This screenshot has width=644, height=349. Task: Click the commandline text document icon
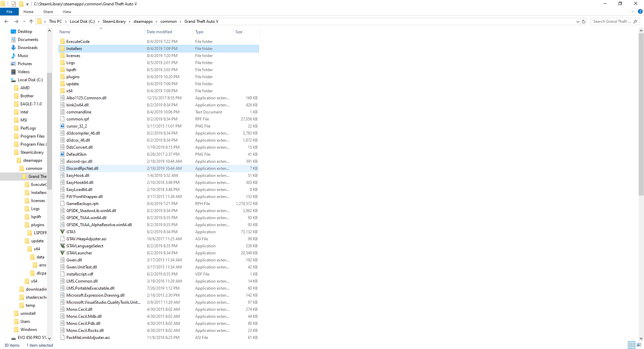[x=62, y=112]
